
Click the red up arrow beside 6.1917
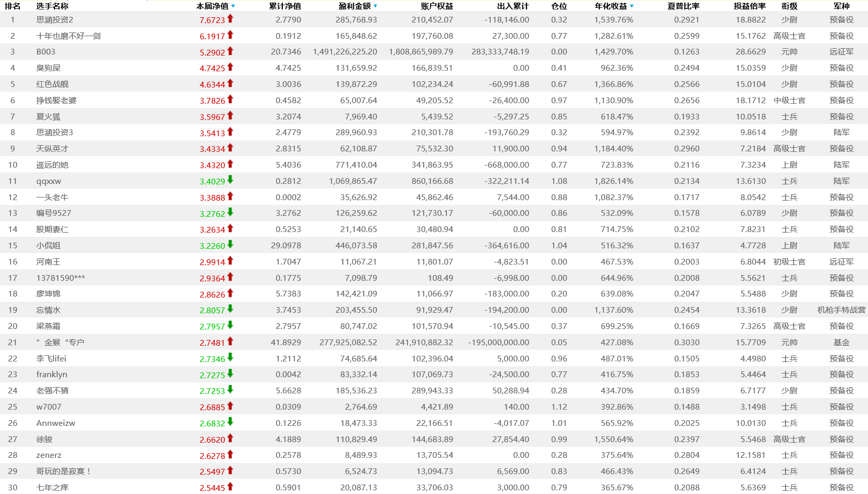pos(230,35)
